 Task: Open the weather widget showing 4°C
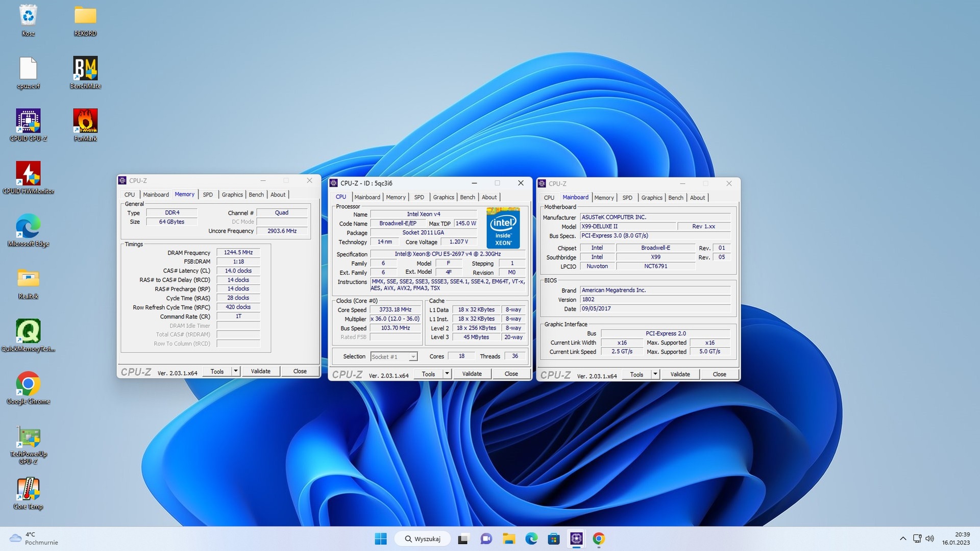click(x=34, y=539)
